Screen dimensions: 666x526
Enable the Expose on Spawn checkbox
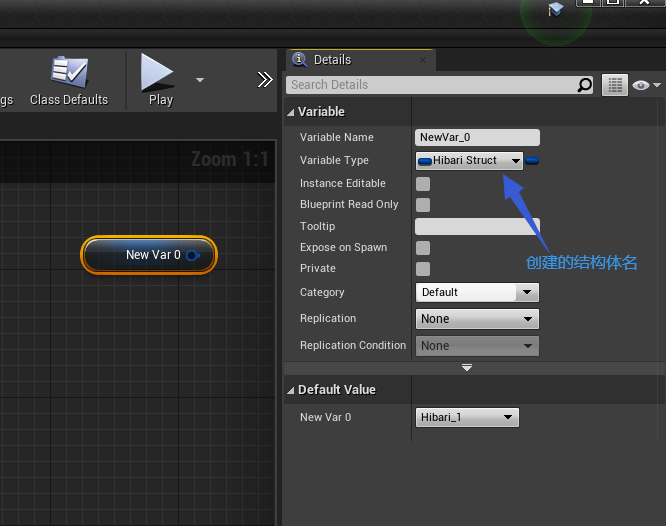click(423, 248)
